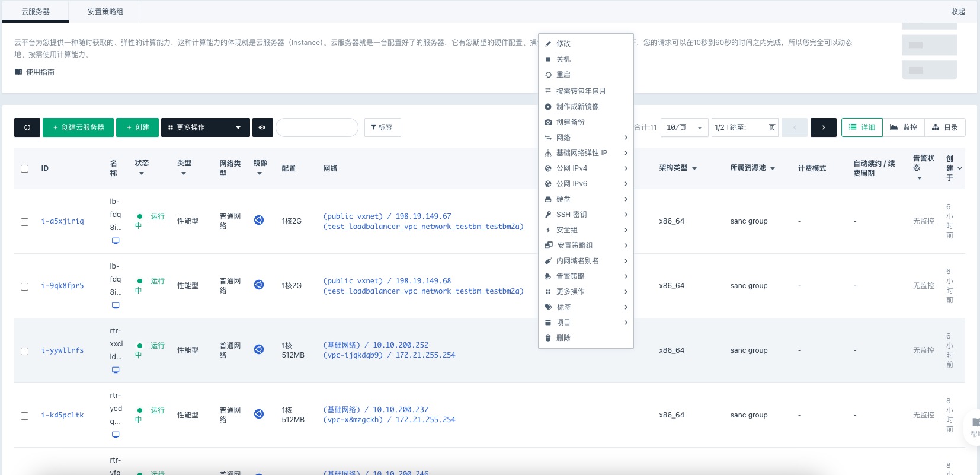Open console icon for instance i-a5xjiriq
The height and width of the screenshot is (475, 980).
(x=116, y=241)
